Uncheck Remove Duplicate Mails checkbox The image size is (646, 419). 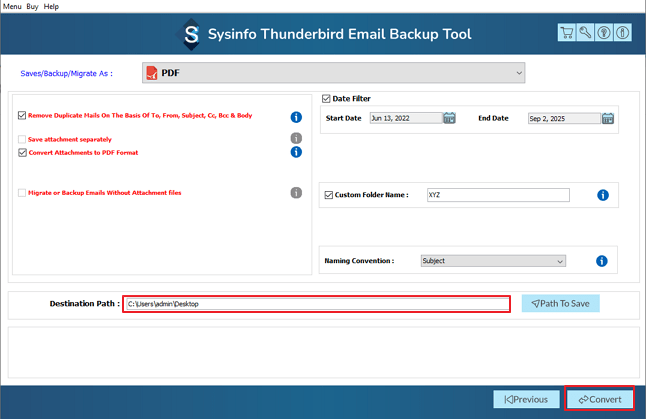tap(22, 116)
